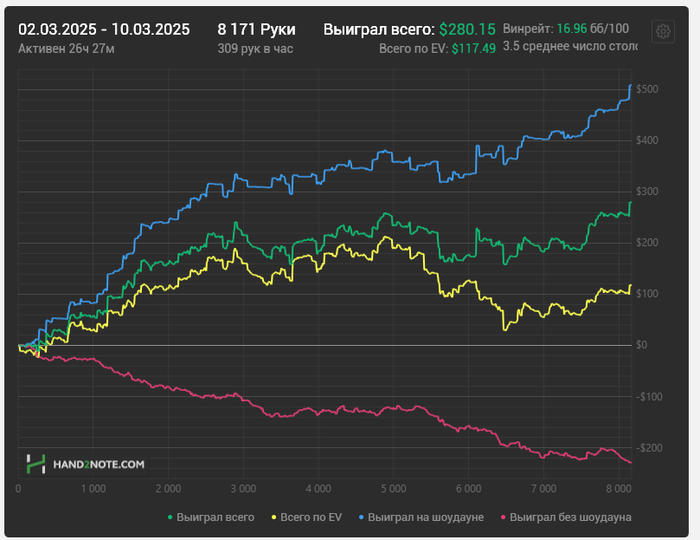Click the -$100 y-axis label

[x=649, y=397]
